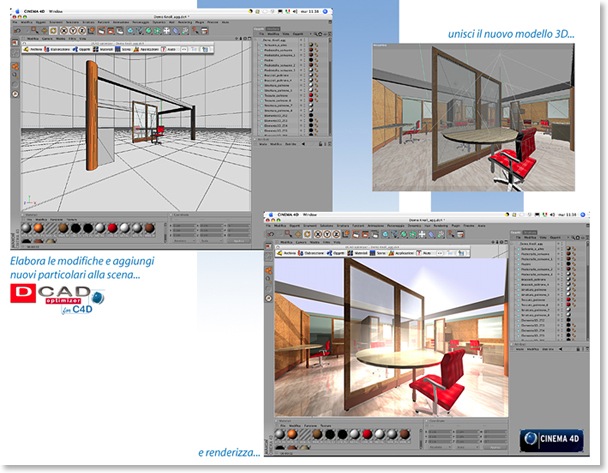This screenshot has height=473, width=608.
Task: Toggle the lock icon in the wireframe window's attributes panel header
Action: click(x=321, y=144)
